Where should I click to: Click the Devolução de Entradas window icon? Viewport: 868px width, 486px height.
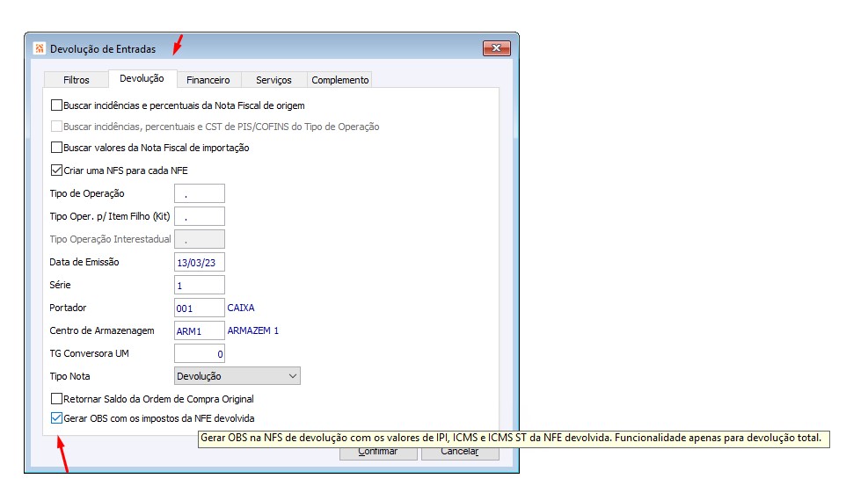coord(40,48)
